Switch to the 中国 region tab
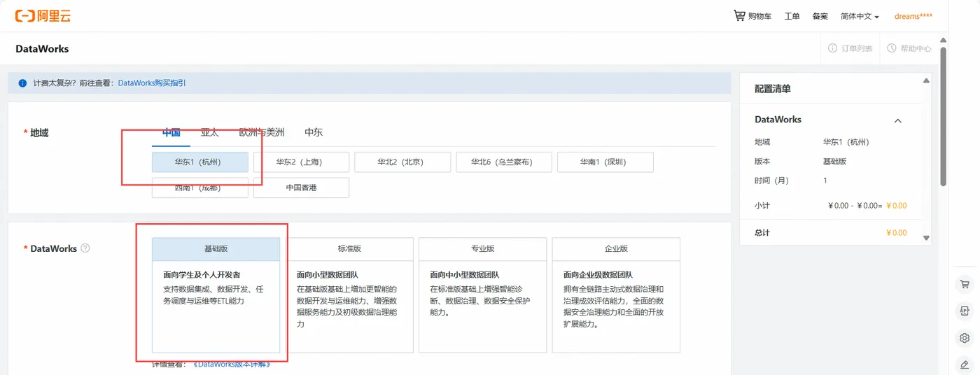This screenshot has height=375, width=980. [x=171, y=132]
